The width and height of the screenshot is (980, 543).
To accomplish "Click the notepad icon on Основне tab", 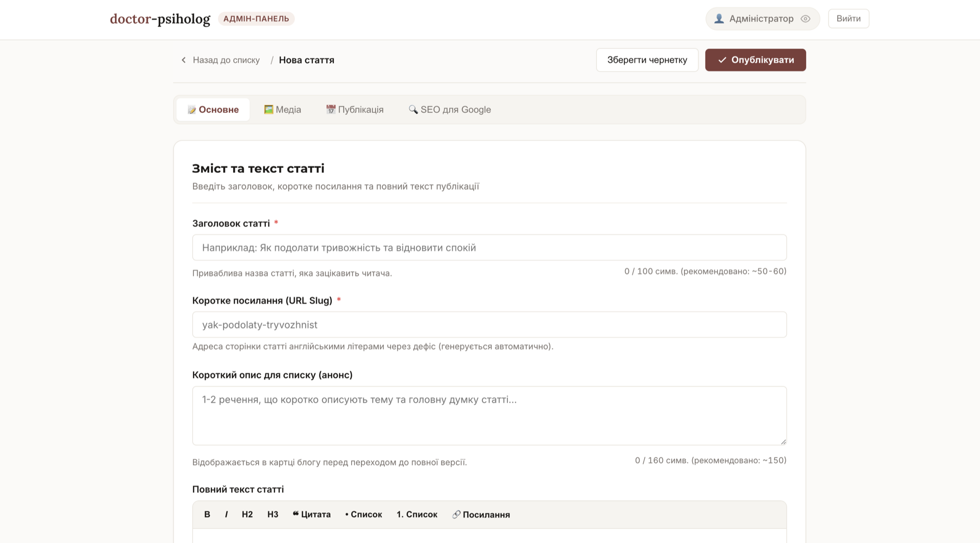I will click(191, 110).
